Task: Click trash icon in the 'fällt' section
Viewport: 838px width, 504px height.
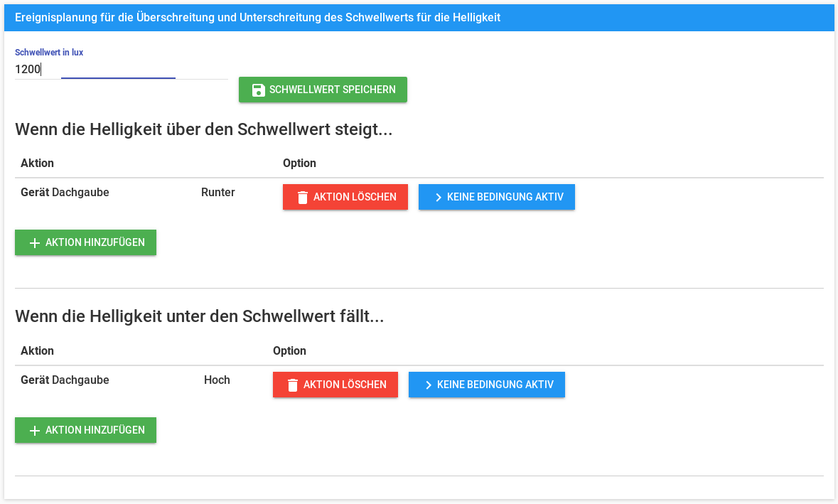Action: point(293,385)
